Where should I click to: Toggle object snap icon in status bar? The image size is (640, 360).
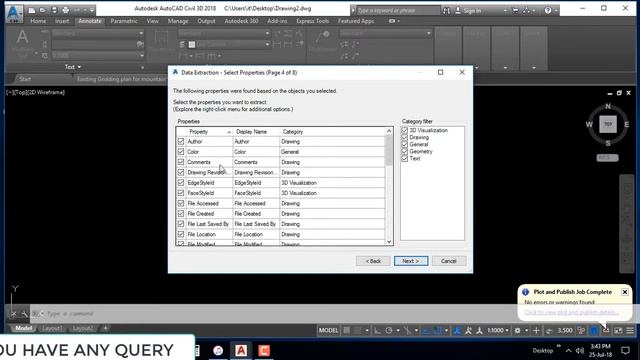(x=438, y=330)
